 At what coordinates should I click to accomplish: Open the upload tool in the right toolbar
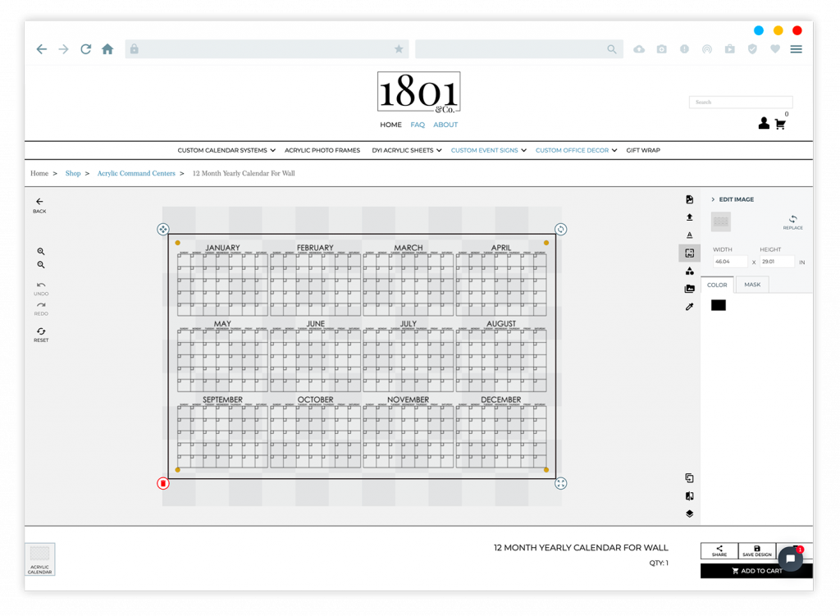tap(689, 217)
